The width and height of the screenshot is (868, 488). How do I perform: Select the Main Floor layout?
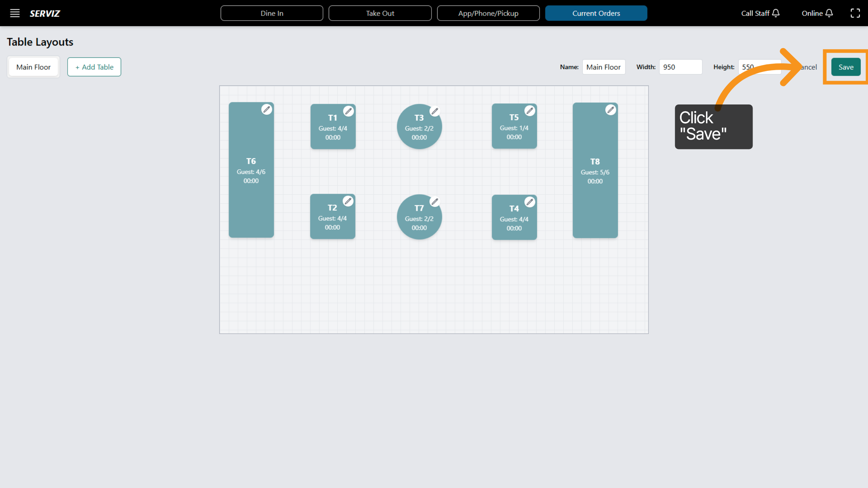[33, 67]
